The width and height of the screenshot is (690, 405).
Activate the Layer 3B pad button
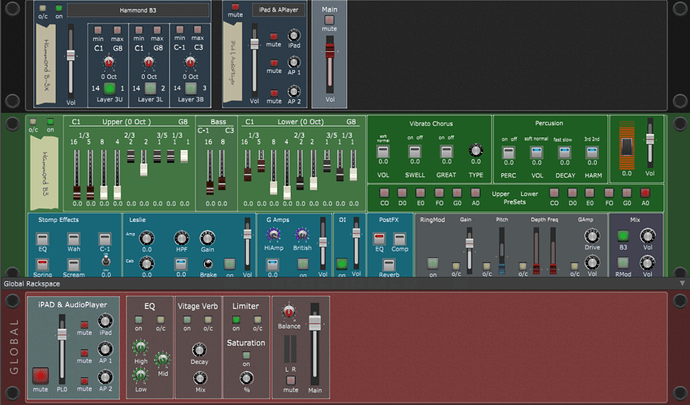point(191,88)
